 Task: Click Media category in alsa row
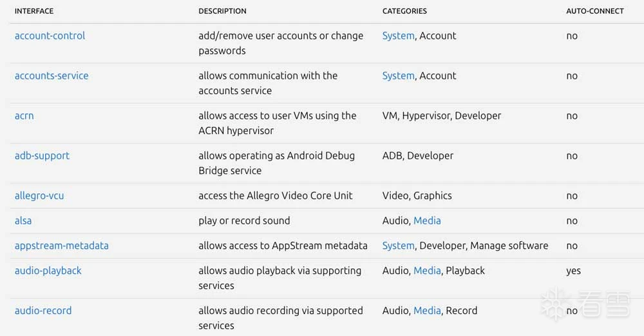[427, 221]
